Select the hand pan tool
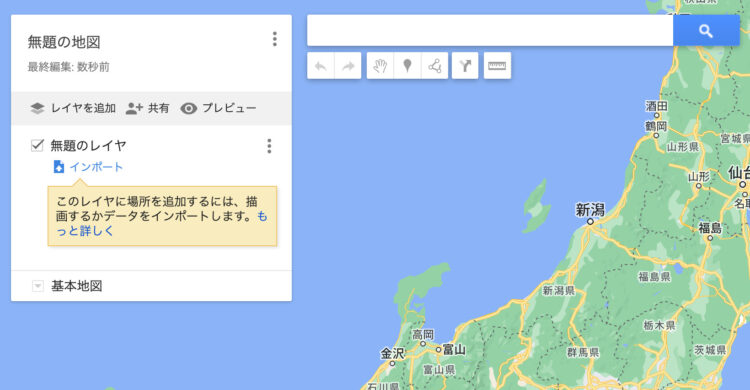750x390 pixels. coord(380,66)
